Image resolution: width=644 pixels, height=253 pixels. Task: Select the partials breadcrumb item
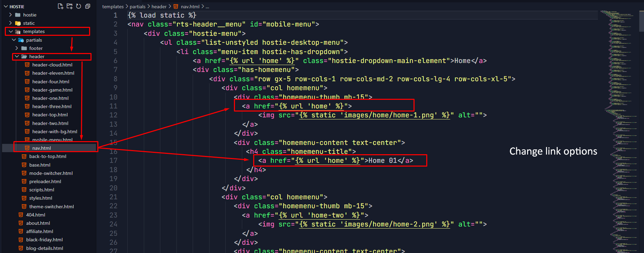coord(138,7)
